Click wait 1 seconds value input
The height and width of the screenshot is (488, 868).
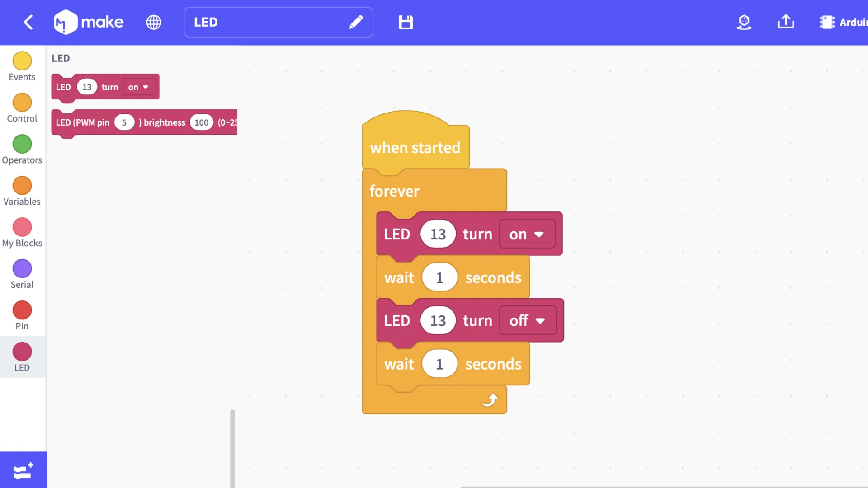tap(439, 277)
